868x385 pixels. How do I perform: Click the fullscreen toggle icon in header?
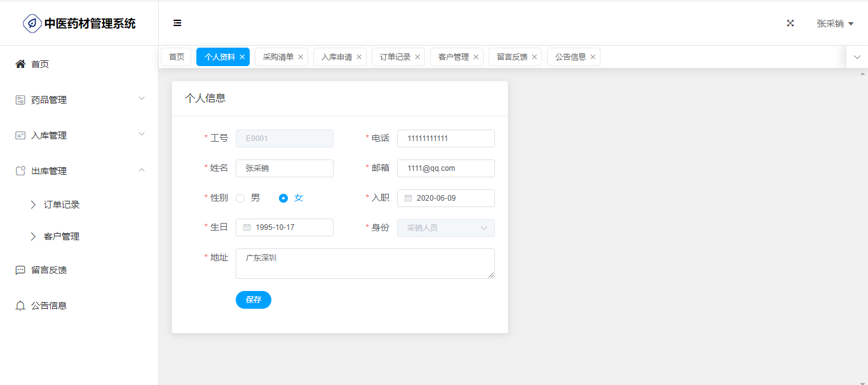point(790,23)
